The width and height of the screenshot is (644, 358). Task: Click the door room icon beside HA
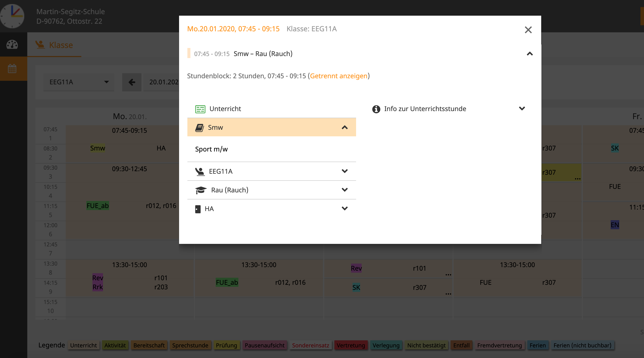coord(198,209)
